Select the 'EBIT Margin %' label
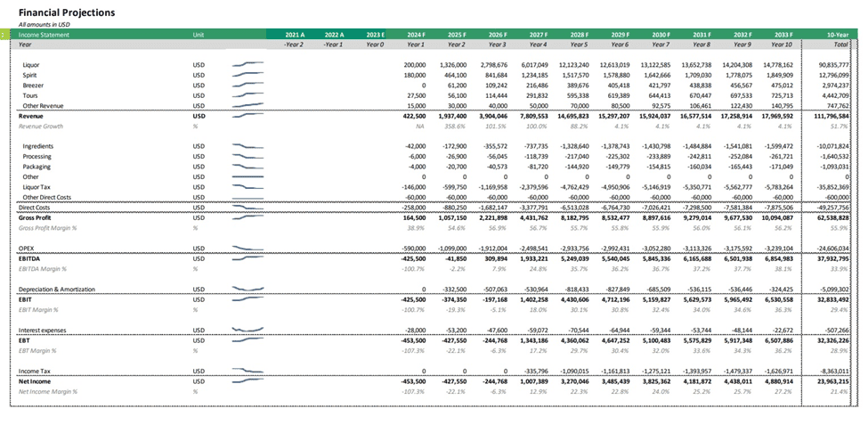The height and width of the screenshot is (425, 868). click(38, 310)
